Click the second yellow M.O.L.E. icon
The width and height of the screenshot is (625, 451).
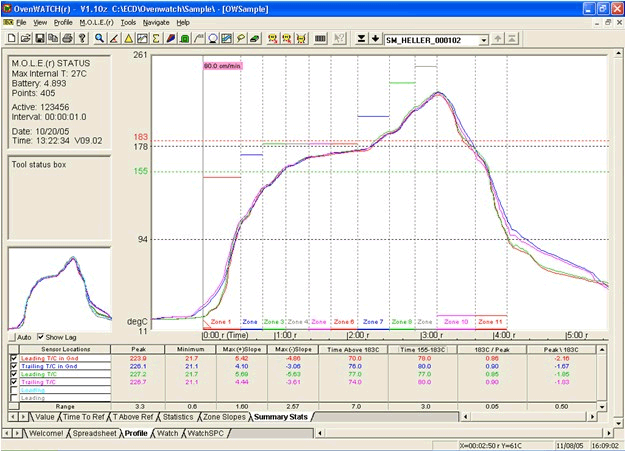[x=287, y=38]
